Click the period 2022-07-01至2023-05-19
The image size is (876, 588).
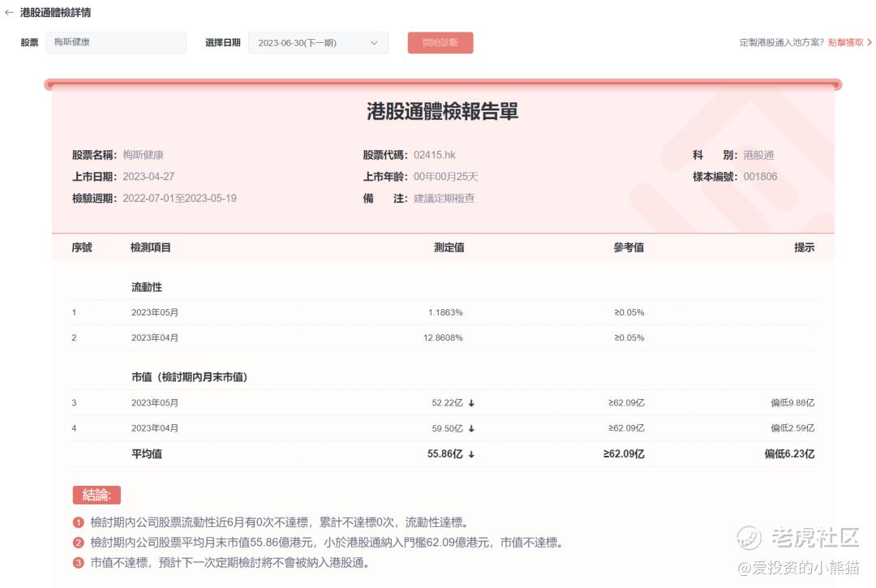[x=179, y=198]
